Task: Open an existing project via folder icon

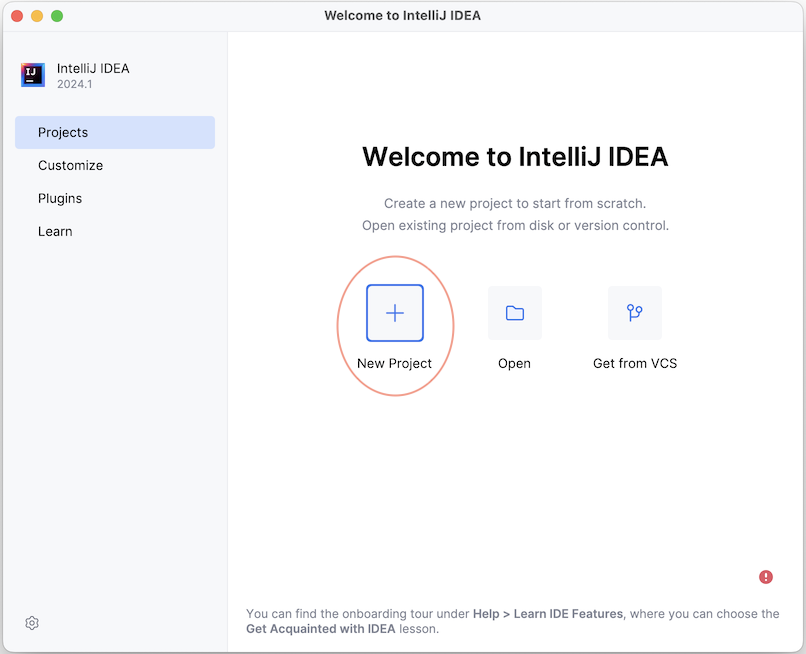Action: coord(515,313)
